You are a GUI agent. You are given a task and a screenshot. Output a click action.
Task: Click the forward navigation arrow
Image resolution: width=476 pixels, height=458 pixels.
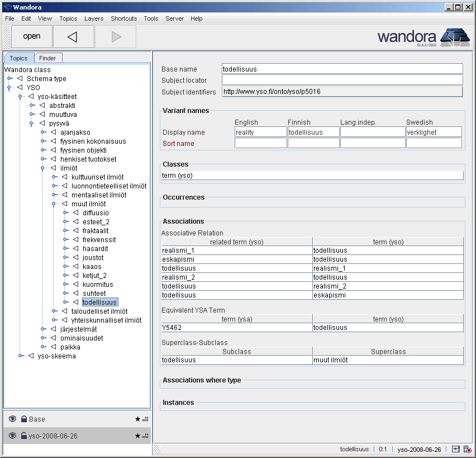click(x=116, y=37)
